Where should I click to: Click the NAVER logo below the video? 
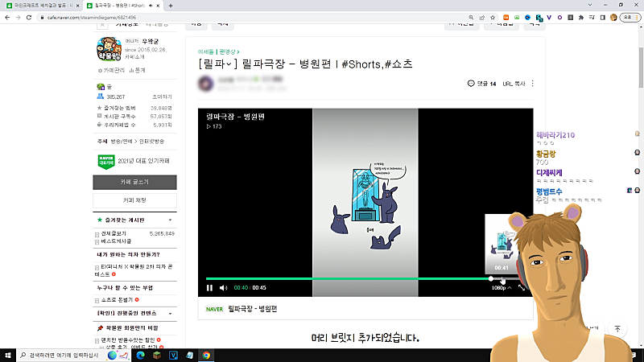pos(214,309)
